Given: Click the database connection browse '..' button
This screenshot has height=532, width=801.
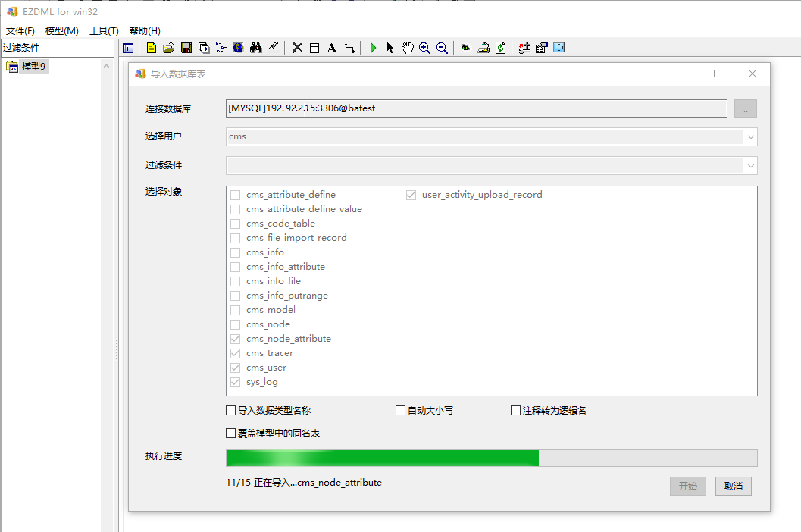Looking at the screenshot, I should (x=746, y=109).
